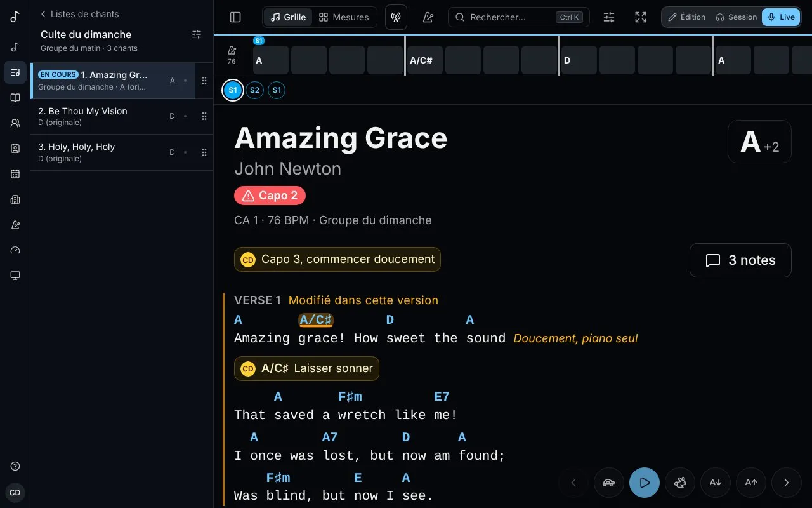Open the help question mark icon

click(x=15, y=466)
